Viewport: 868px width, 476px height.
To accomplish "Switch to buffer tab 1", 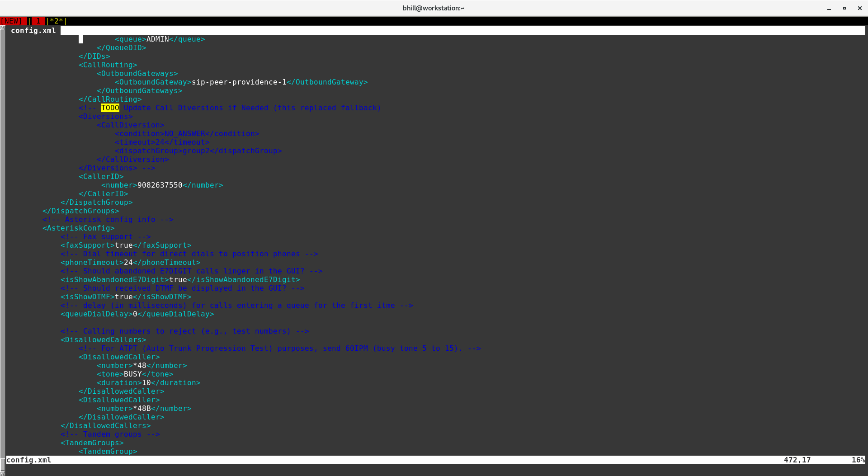I will 38,21.
